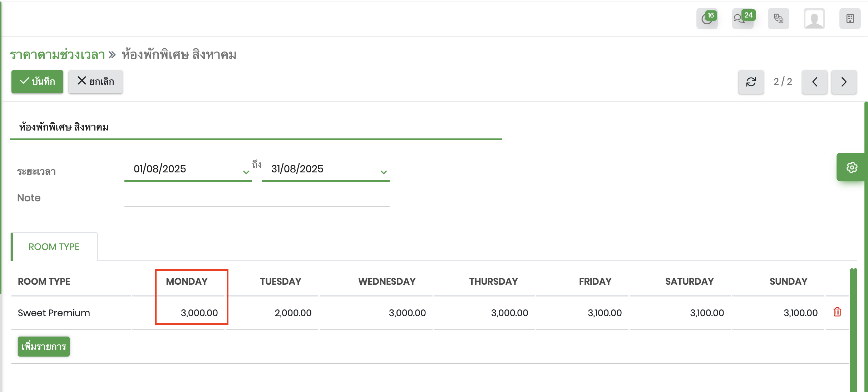Go to the next record arrow

click(844, 82)
